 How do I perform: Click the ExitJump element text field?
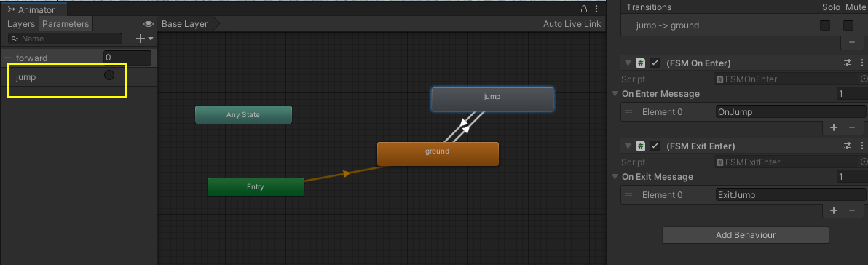coord(791,194)
